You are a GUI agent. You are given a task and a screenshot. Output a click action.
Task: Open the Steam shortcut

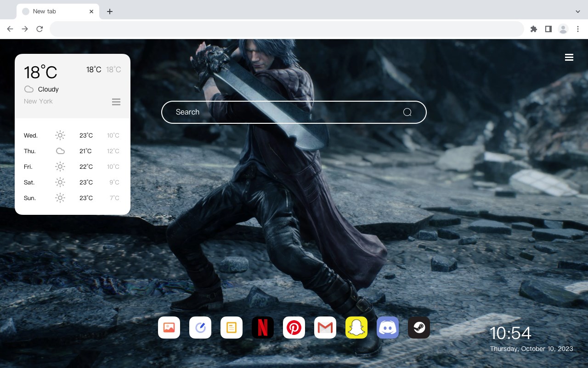pyautogui.click(x=419, y=328)
